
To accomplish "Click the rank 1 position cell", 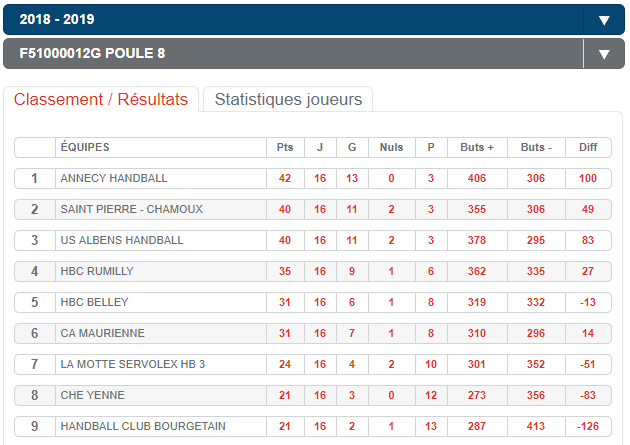I will tap(34, 178).
